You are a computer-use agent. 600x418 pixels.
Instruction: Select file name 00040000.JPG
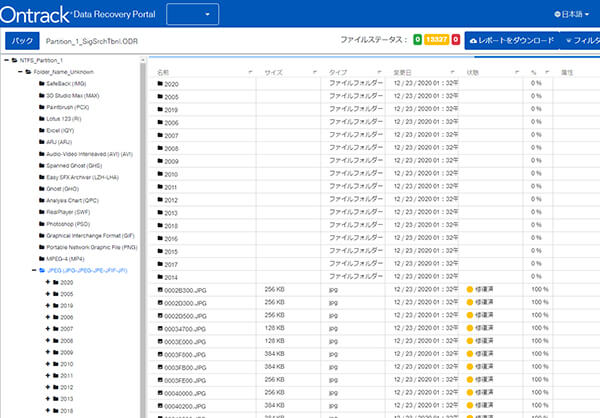coord(185,394)
